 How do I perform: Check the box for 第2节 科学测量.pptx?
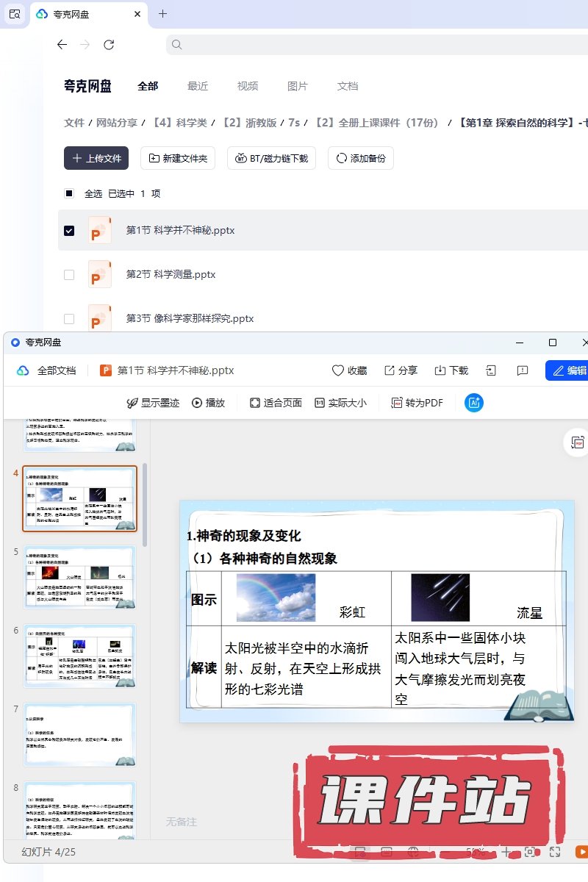click(69, 274)
